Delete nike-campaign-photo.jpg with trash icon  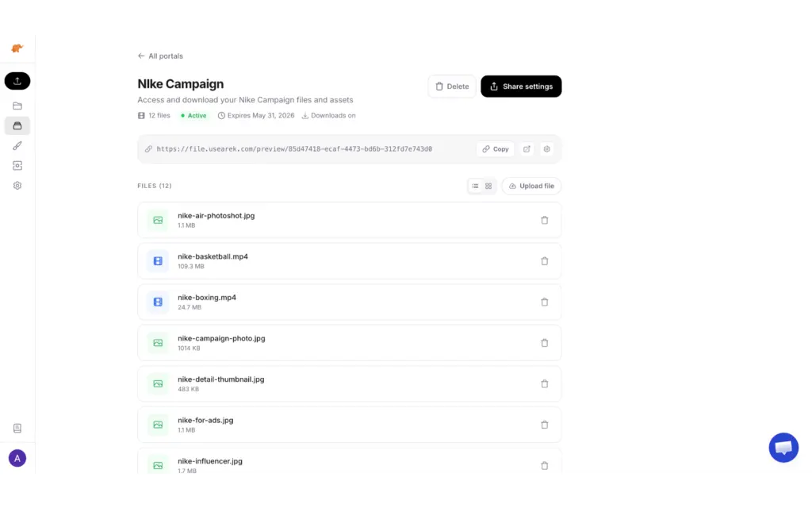pos(544,343)
